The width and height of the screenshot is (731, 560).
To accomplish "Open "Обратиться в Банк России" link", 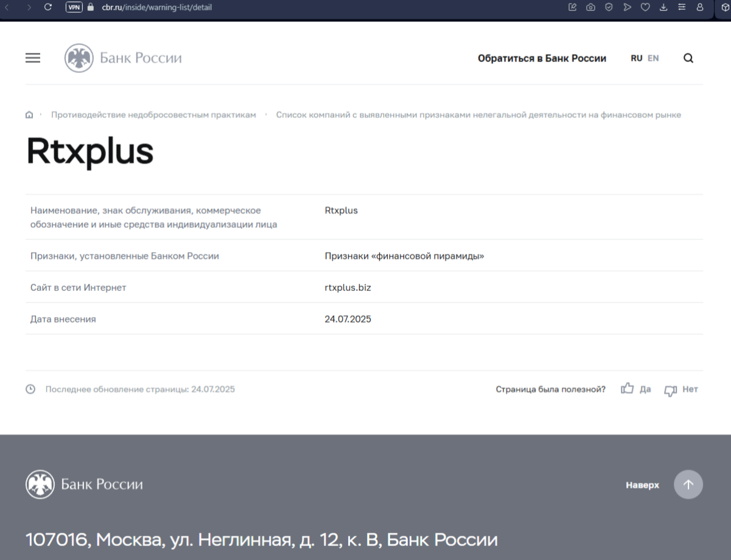I will (542, 58).
